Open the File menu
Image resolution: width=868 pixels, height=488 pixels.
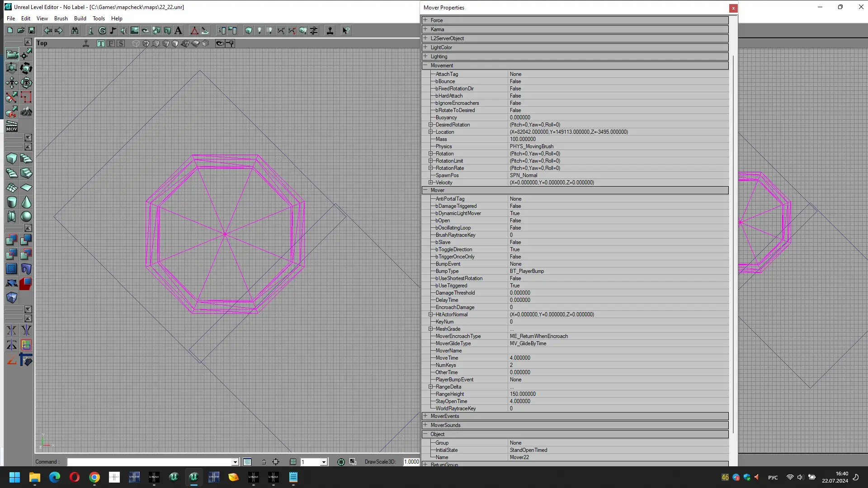pos(11,19)
